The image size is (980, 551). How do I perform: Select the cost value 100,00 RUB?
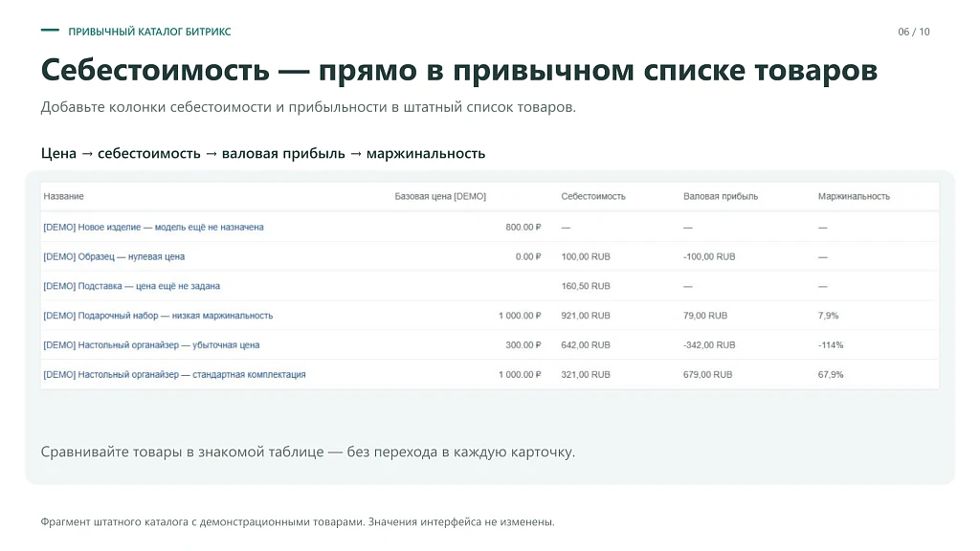(586, 256)
